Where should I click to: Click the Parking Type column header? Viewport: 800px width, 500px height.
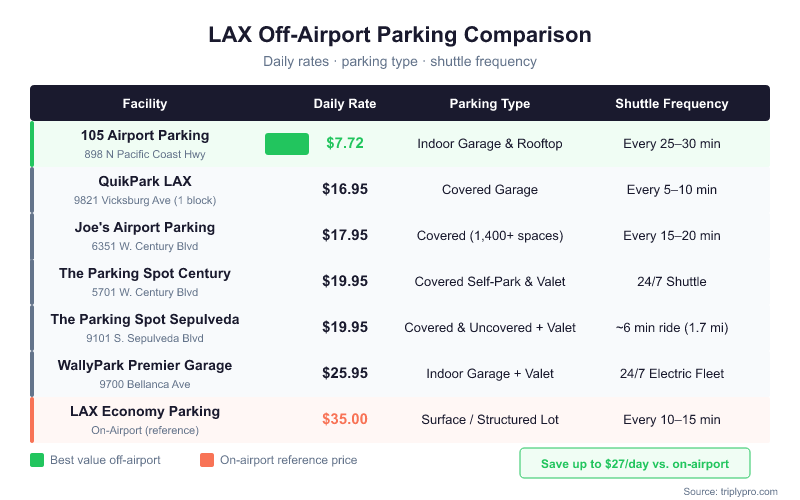[x=490, y=103]
